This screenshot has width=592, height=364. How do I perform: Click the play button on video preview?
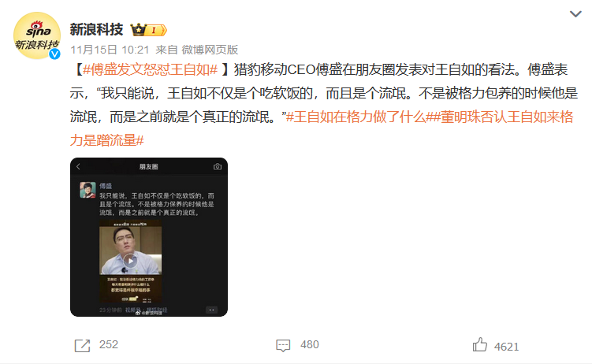130,261
